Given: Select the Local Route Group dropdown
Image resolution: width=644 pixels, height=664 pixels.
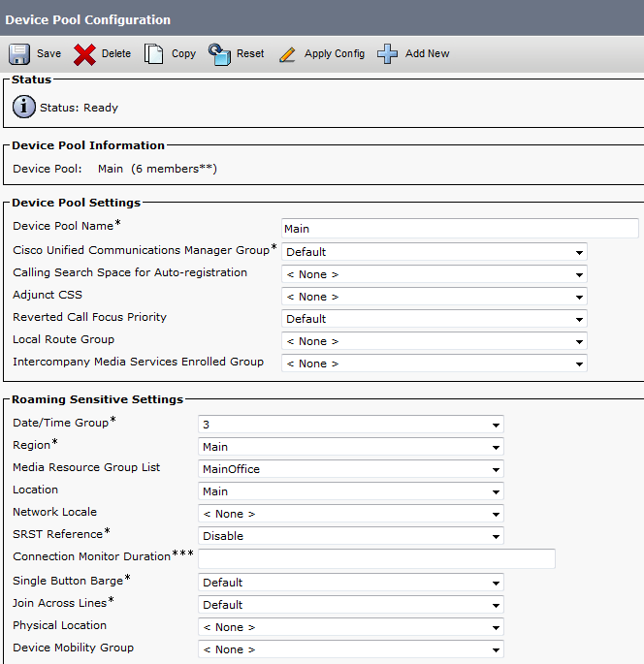Looking at the screenshot, I should tap(434, 341).
